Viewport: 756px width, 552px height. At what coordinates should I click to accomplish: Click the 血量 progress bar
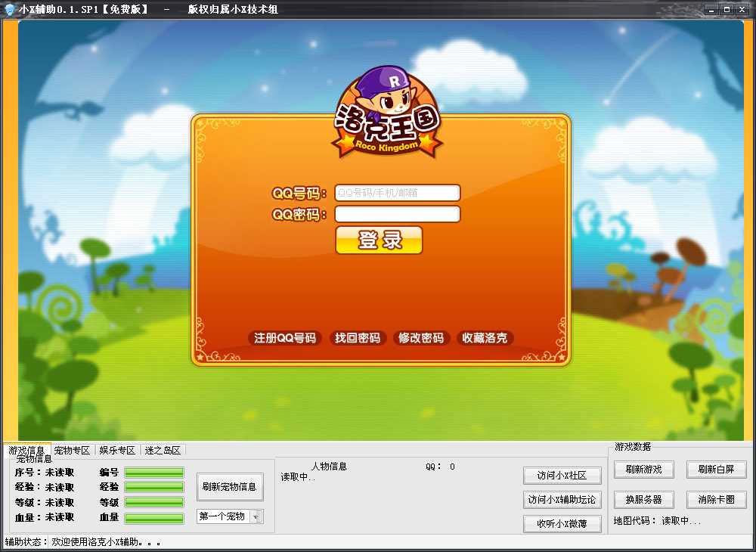154,518
